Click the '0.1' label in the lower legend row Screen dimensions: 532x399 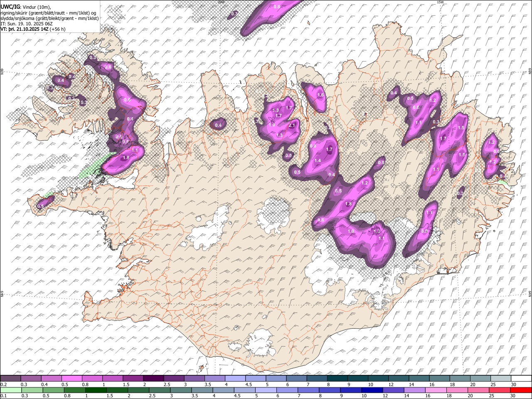pos(4,396)
